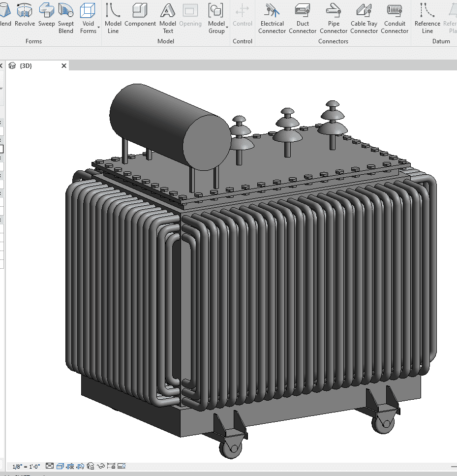This screenshot has width=457, height=476.
Task: Choose the Swept Blend tool
Action: pyautogui.click(x=66, y=18)
